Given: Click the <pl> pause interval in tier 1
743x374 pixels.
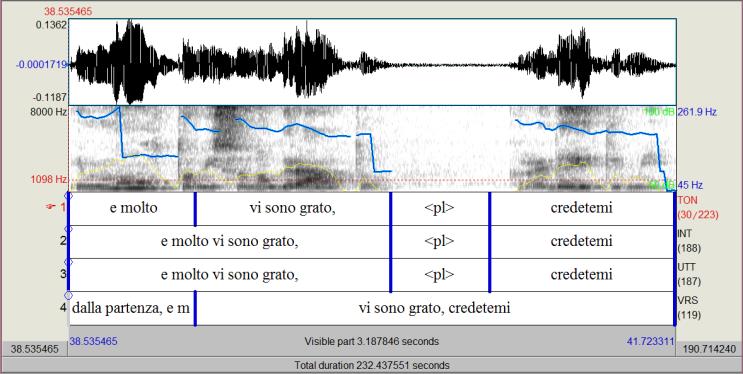Looking at the screenshot, I should coord(439,208).
